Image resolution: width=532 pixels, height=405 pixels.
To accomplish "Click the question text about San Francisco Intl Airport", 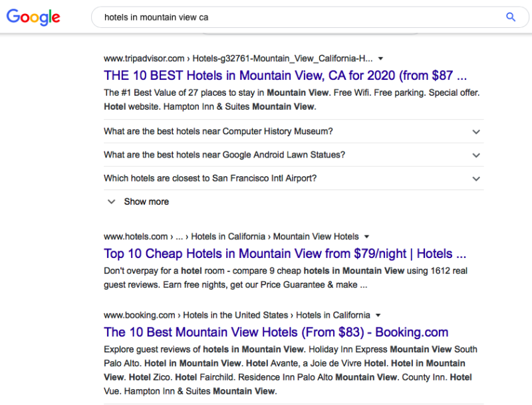I will [209, 178].
